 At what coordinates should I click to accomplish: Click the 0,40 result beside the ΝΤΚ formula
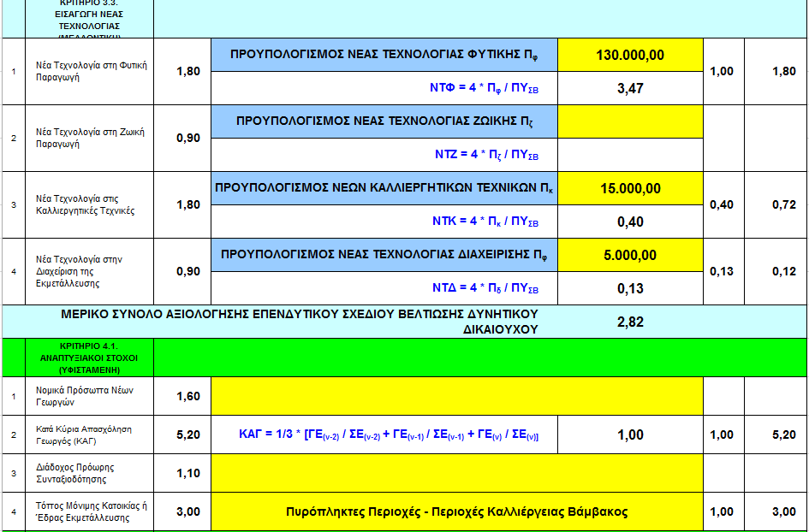click(x=630, y=222)
